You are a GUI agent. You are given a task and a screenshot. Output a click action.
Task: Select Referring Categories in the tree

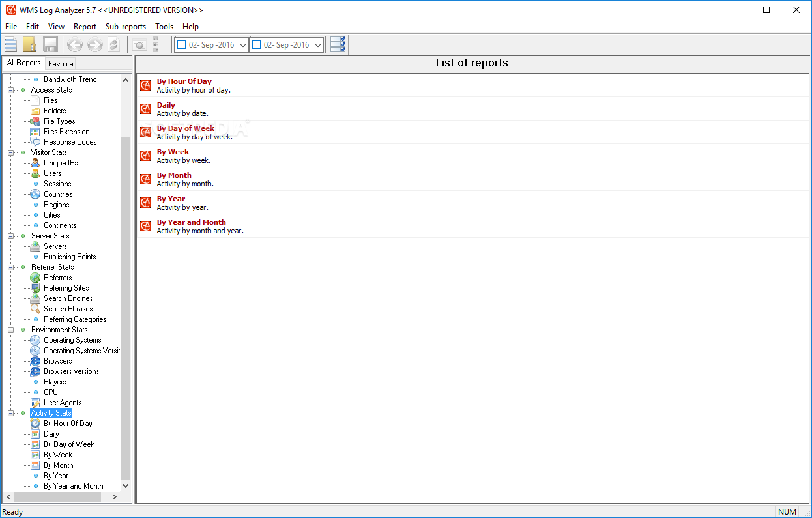click(75, 319)
